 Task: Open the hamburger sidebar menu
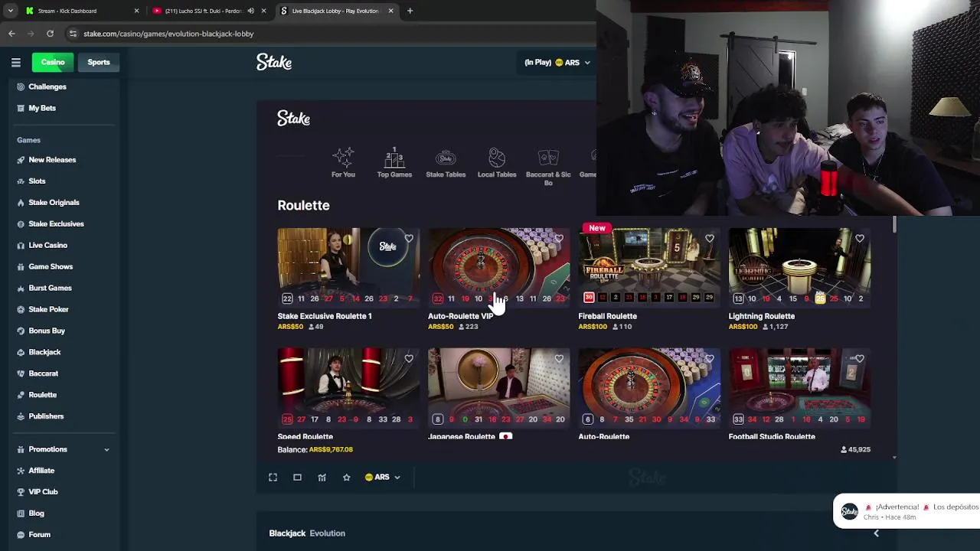(x=15, y=62)
